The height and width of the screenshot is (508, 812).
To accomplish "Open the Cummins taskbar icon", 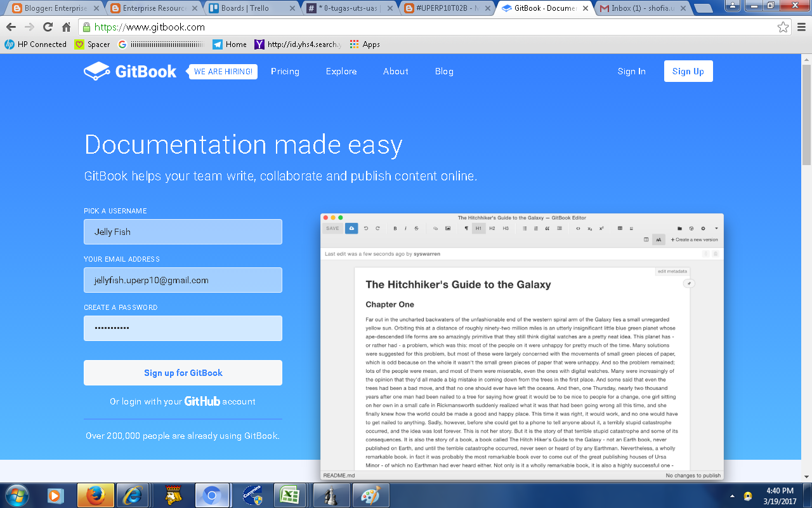I will 251,495.
